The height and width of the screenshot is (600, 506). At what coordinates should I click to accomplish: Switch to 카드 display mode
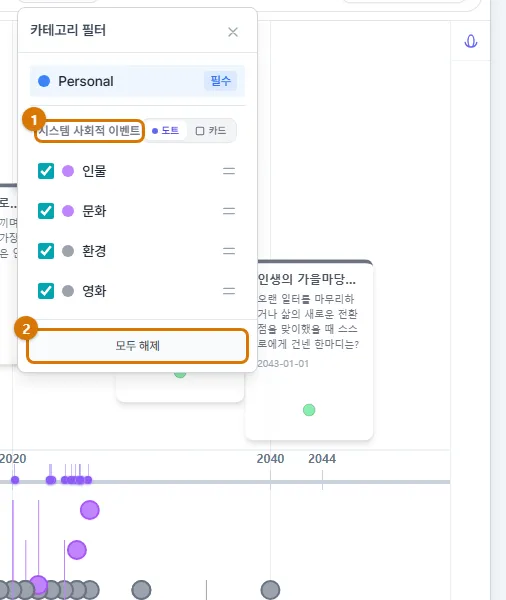[x=211, y=130]
